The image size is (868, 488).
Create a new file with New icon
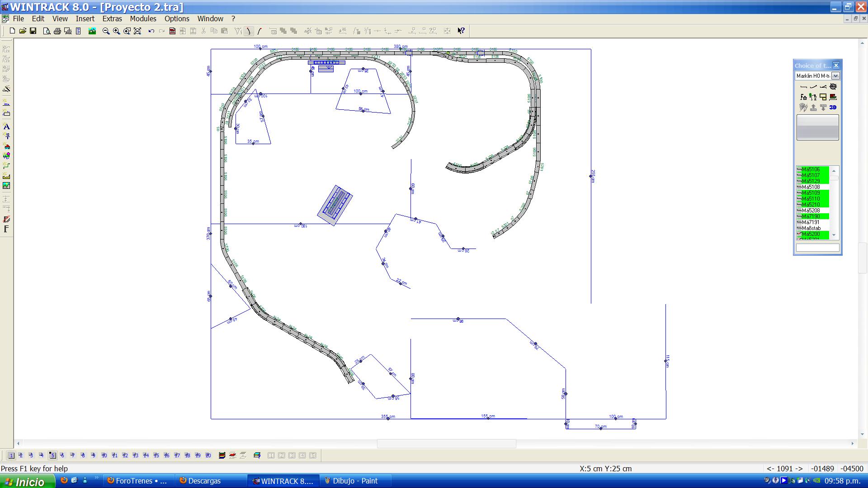tap(12, 31)
